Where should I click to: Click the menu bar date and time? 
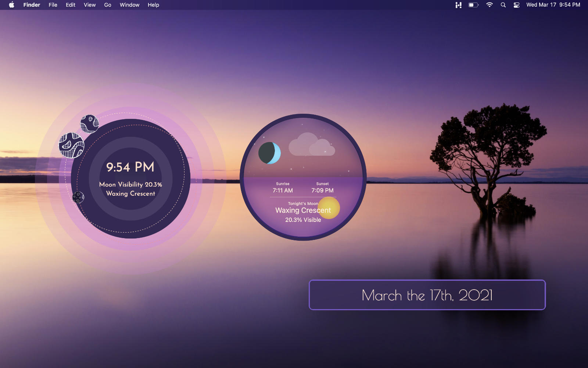click(x=553, y=5)
